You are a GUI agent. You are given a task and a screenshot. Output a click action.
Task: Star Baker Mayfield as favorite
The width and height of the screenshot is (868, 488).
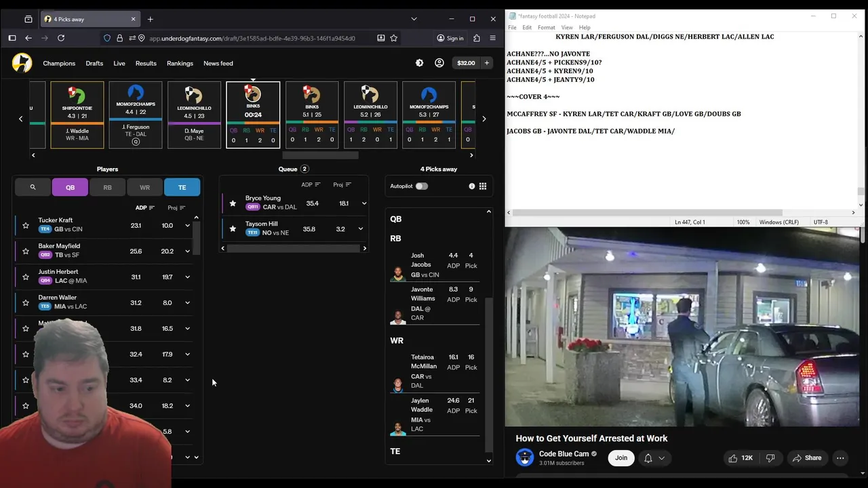[x=26, y=251]
